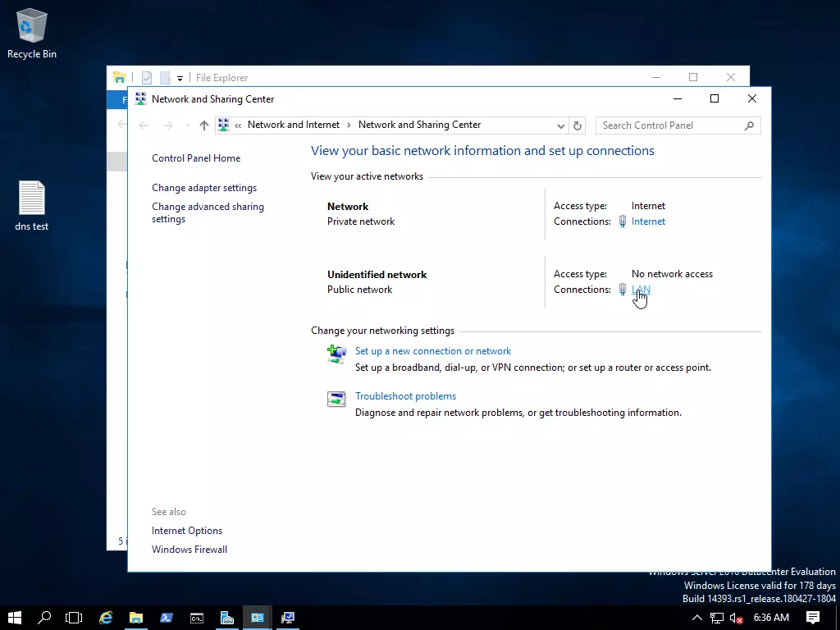The width and height of the screenshot is (840, 630).
Task: Launch Internet Explorer from the taskbar
Action: point(106,618)
